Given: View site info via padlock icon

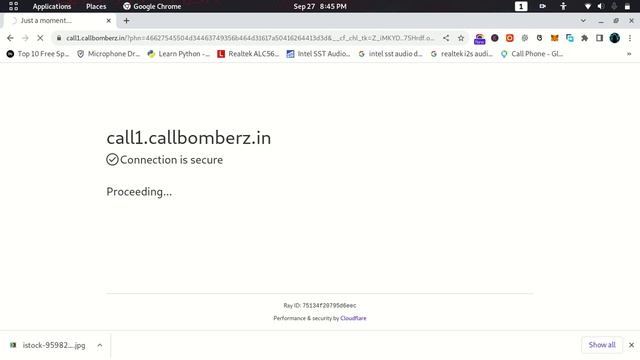Looking at the screenshot, I should click(x=59, y=38).
